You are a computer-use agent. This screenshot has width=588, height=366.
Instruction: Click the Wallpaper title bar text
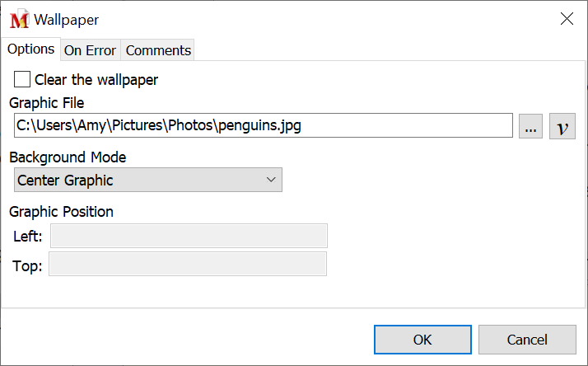pyautogui.click(x=66, y=19)
